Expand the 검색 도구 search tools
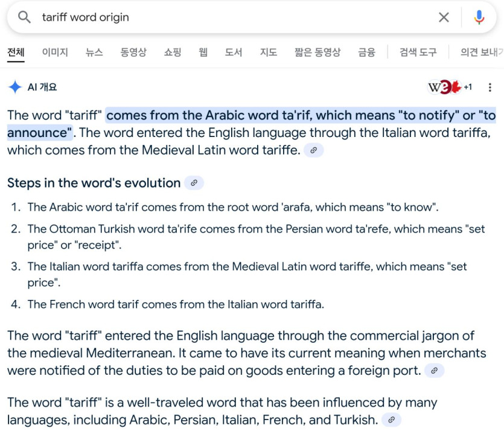 (x=418, y=53)
